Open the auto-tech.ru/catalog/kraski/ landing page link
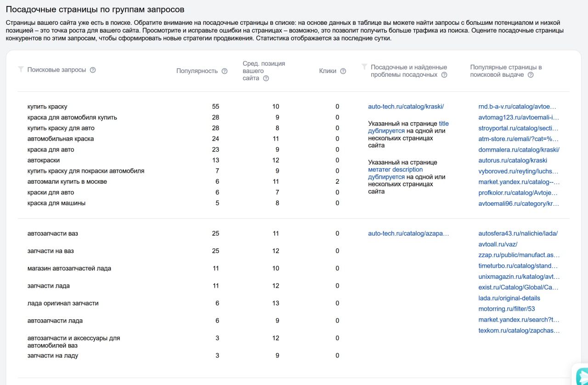The image size is (588, 385). [x=406, y=107]
